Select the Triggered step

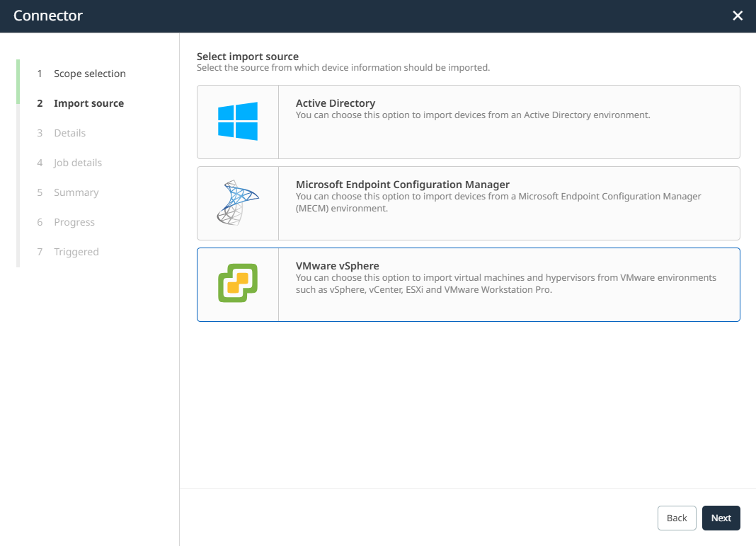(x=76, y=252)
